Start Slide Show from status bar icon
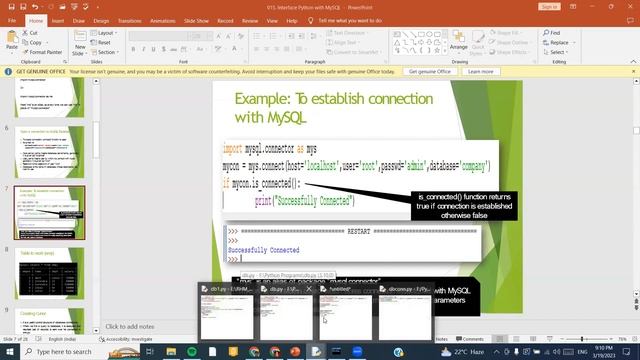Screen dimensions: 640x360 pos(550,339)
